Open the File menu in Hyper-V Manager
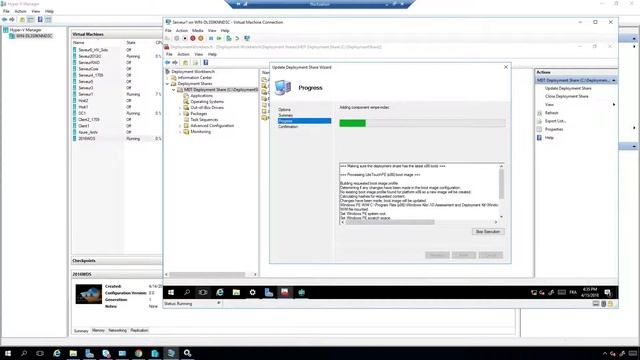 [6, 11]
